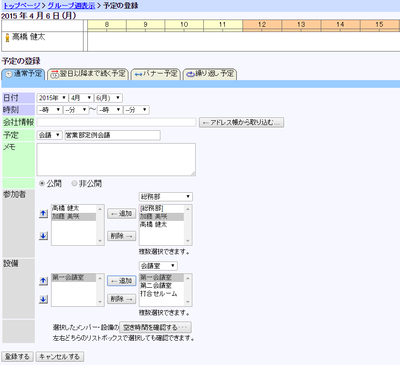400x365 pixels.
Task: Open the day dropdown showing 6(月)
Action: tap(108, 98)
